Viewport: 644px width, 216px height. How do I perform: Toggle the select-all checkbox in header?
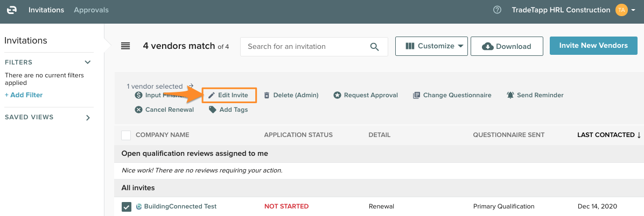126,135
